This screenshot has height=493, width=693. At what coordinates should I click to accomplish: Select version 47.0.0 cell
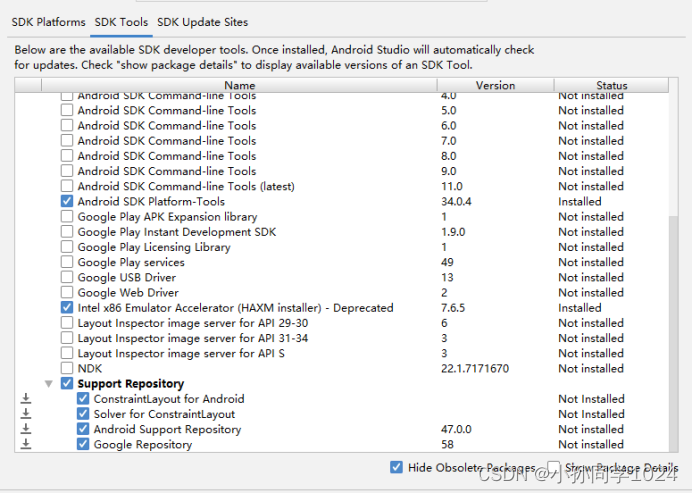pyautogui.click(x=456, y=429)
